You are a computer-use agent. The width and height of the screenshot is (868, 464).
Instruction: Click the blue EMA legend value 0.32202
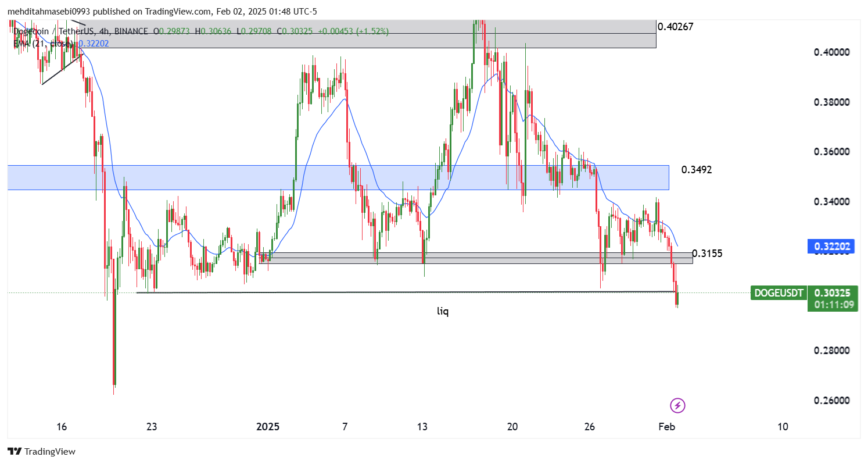pyautogui.click(x=94, y=43)
